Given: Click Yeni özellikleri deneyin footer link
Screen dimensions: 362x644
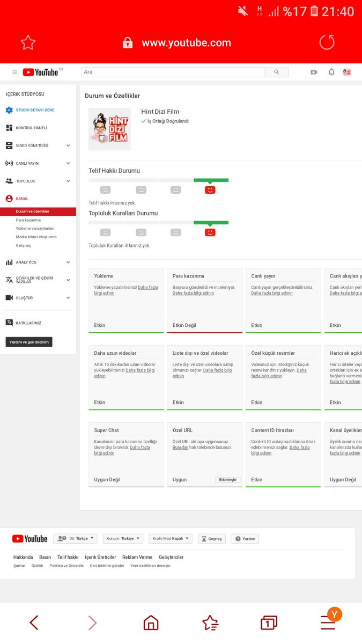Looking at the screenshot, I should coord(150,566).
